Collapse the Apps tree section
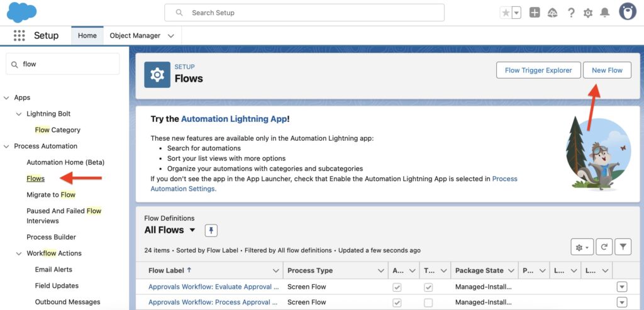 click(x=6, y=97)
